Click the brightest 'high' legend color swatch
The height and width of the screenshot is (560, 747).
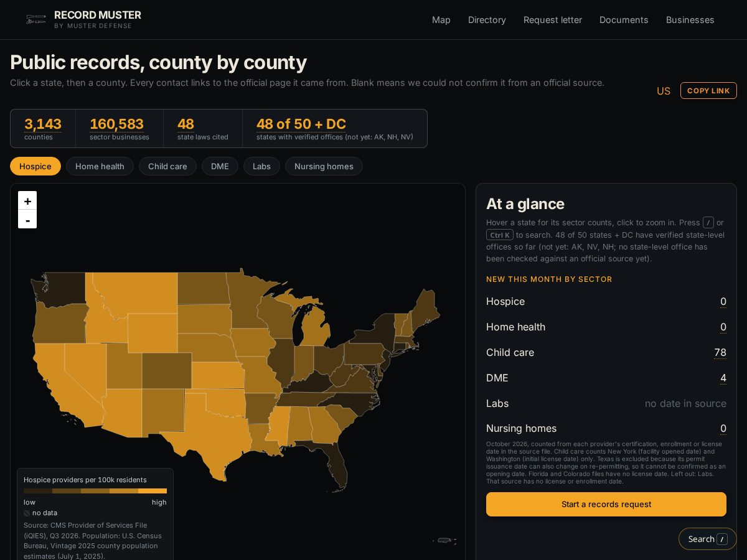pyautogui.click(x=153, y=491)
